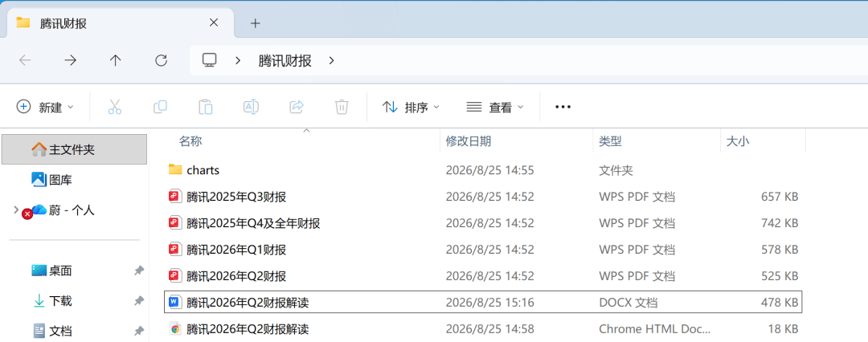Click the Copy icon in toolbar
This screenshot has height=342, width=868.
tap(160, 107)
